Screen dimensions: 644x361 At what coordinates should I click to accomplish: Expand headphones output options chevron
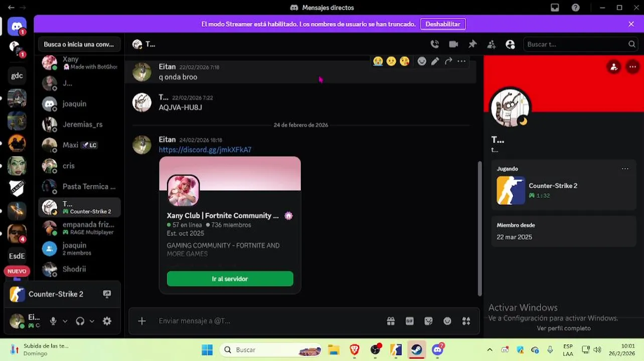pos(92,321)
